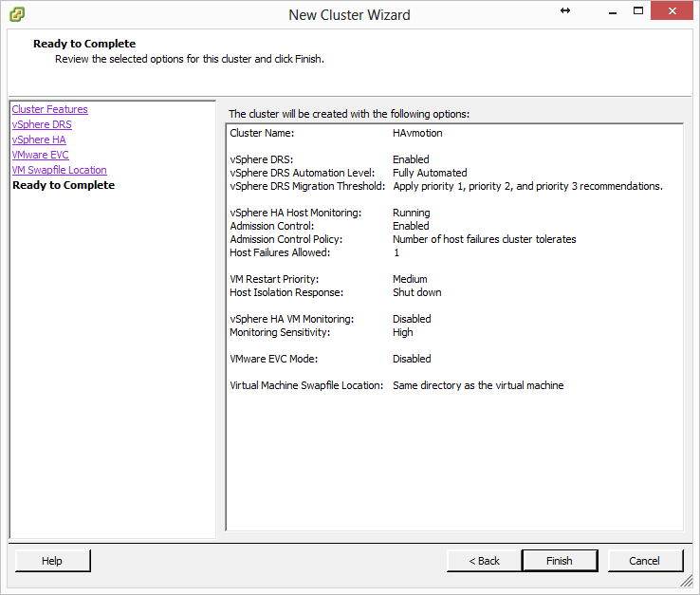This screenshot has width=700, height=595.
Task: Click the DRS migration threshold recommendation text
Action: pos(527,186)
